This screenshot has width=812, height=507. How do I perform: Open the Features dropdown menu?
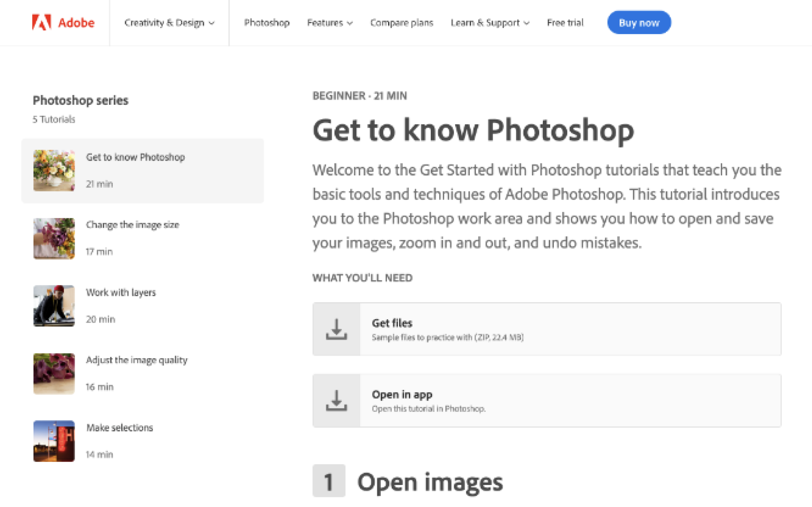pyautogui.click(x=330, y=23)
